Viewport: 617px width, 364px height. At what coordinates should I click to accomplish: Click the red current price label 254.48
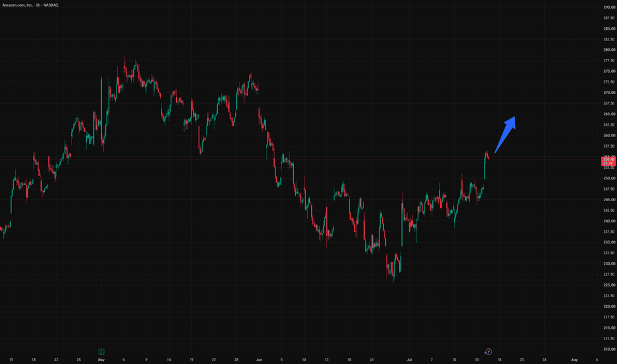pyautogui.click(x=608, y=161)
